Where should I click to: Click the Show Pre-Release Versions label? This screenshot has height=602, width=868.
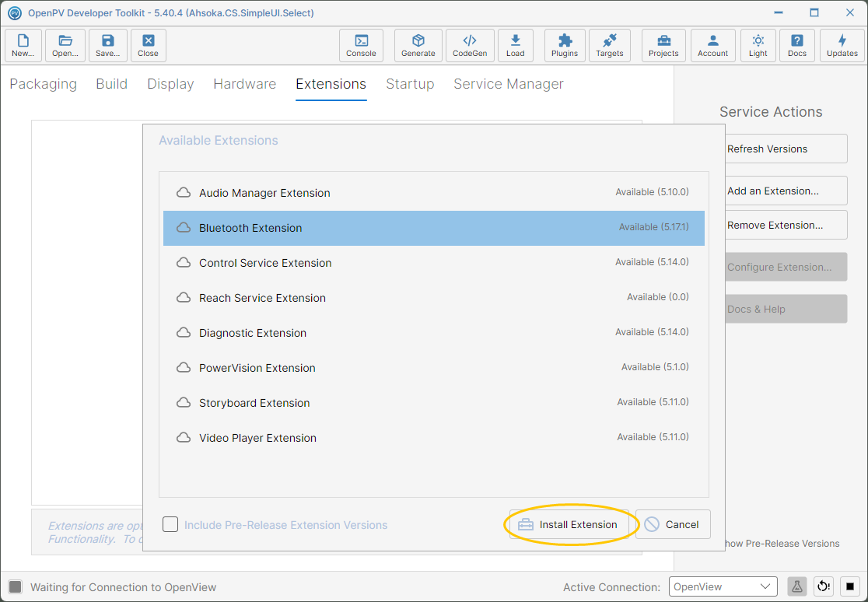[x=782, y=544]
